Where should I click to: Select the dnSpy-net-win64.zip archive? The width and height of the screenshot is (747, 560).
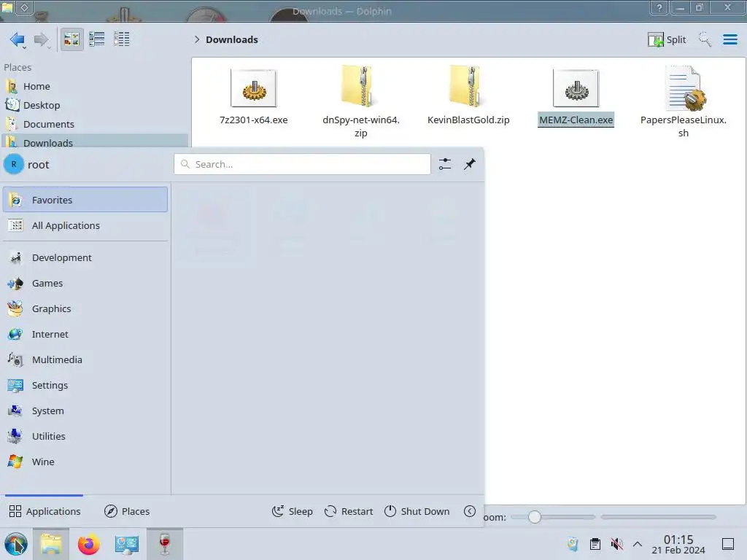[360, 101]
